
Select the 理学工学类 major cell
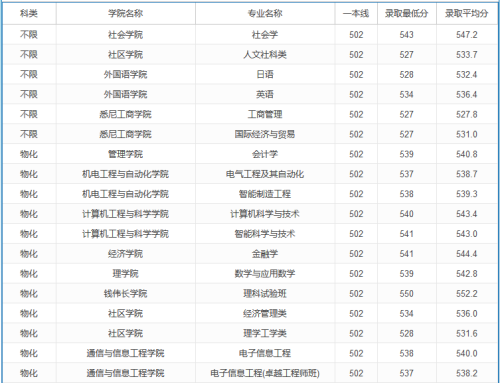coord(265,333)
